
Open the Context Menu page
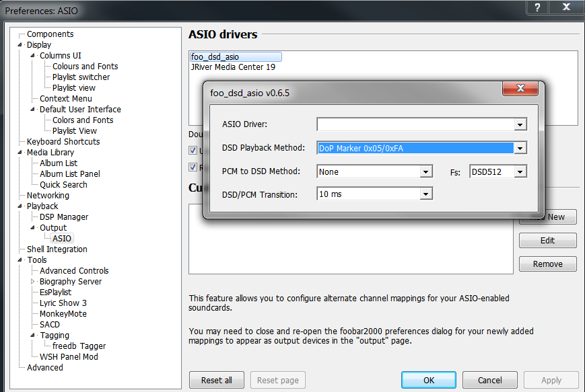66,99
